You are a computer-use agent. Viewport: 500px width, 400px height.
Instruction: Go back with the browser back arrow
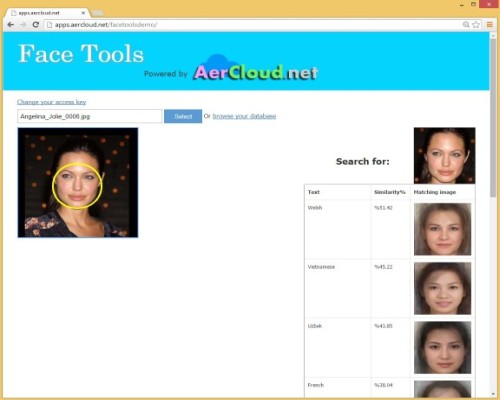pyautogui.click(x=11, y=25)
